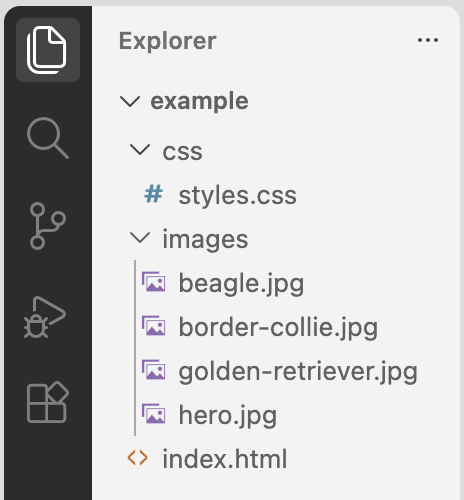This screenshot has height=500, width=464.
Task: Select the css folder label
Action: coord(182,152)
